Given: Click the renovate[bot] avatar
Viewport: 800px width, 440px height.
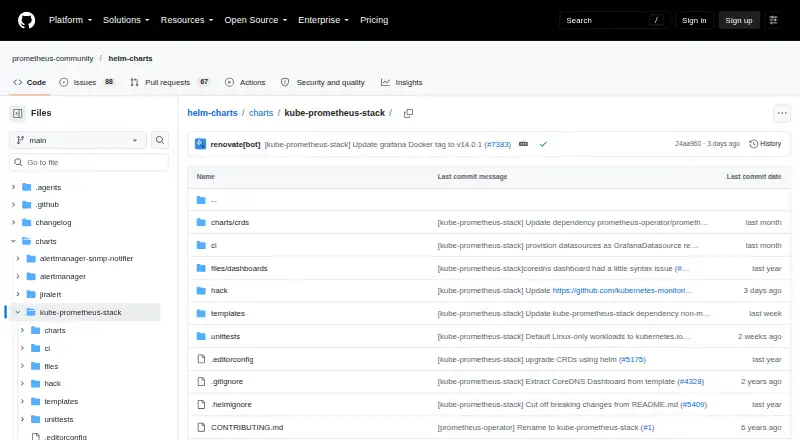Looking at the screenshot, I should 201,144.
